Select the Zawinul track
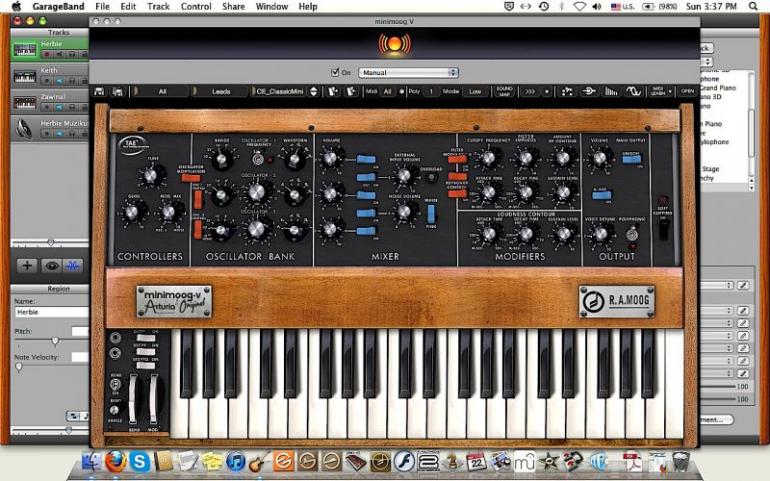770x481 pixels. [x=50, y=102]
